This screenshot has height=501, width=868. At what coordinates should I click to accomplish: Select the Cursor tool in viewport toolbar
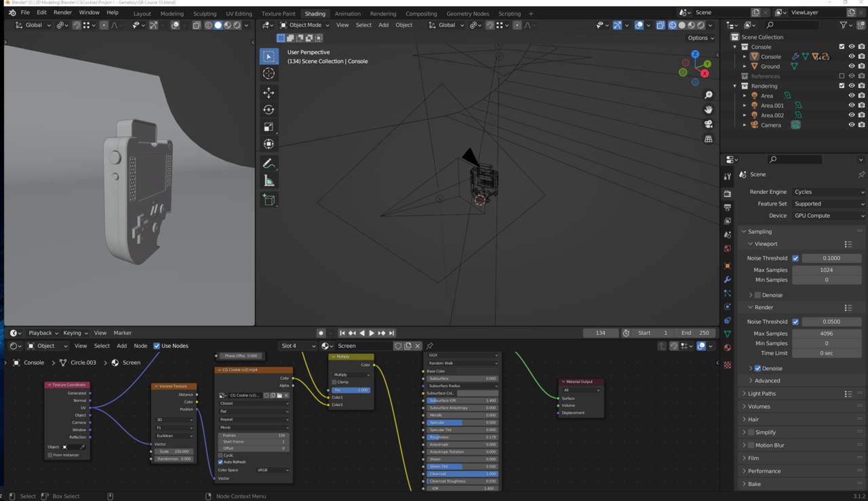tap(269, 74)
